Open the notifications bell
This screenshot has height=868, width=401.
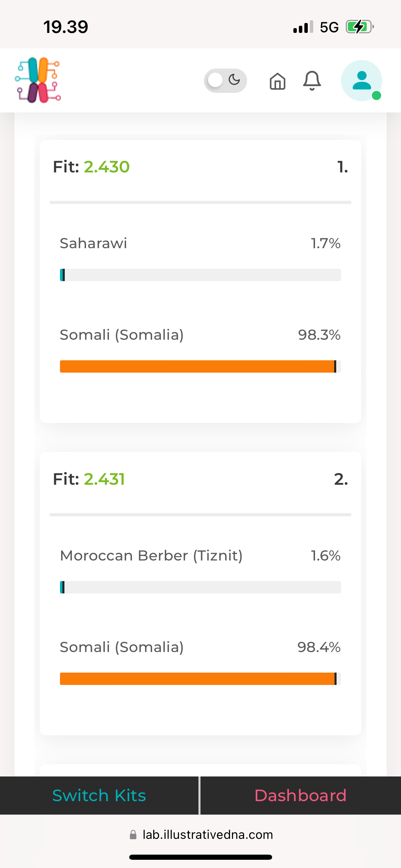pyautogui.click(x=312, y=81)
